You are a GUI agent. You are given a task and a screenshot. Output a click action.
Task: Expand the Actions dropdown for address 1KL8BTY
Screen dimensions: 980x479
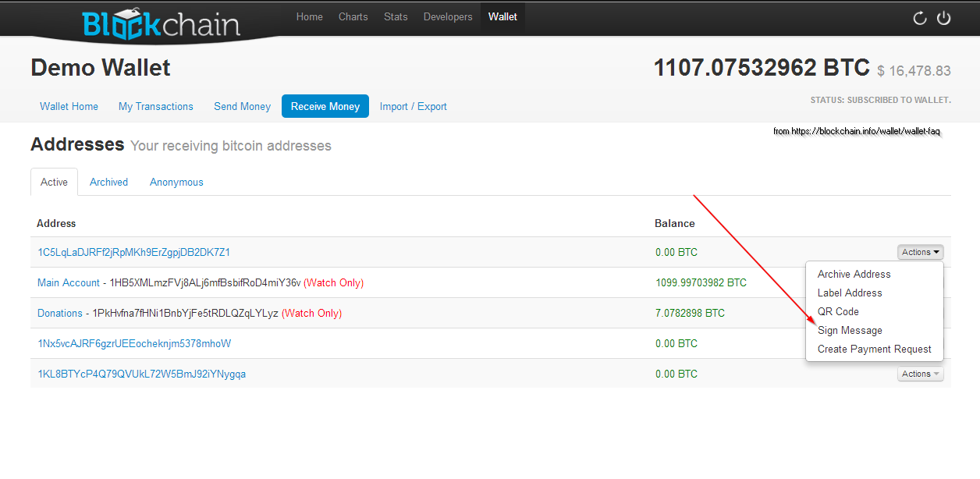click(x=921, y=374)
